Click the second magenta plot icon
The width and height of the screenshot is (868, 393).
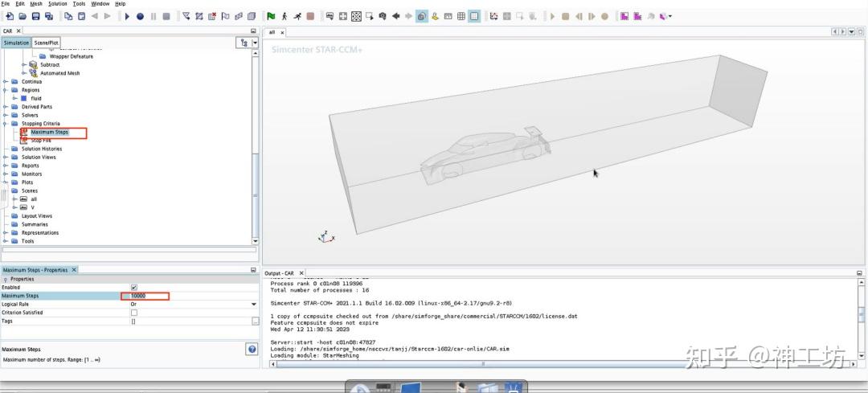pos(637,16)
